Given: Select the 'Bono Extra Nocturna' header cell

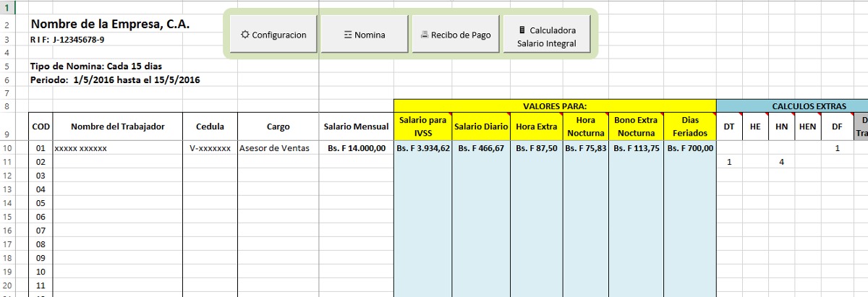Looking at the screenshot, I should (636, 126).
